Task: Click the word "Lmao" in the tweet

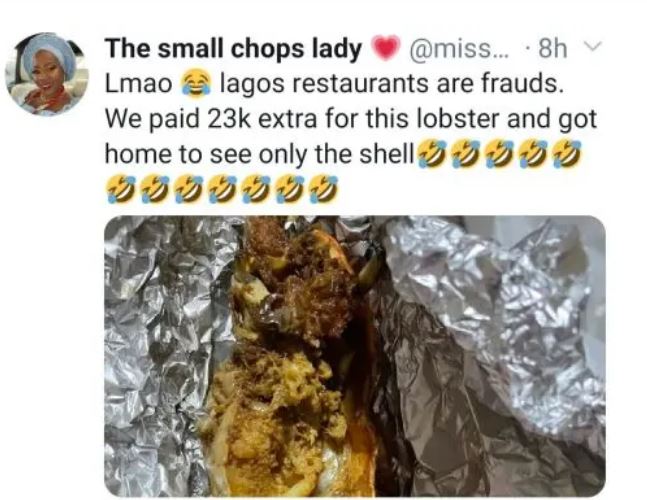Action: point(139,84)
